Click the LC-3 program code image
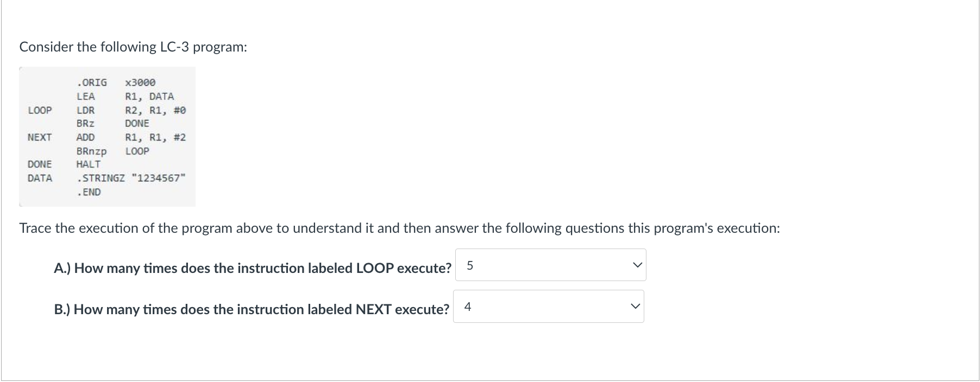980x382 pixels. [108, 137]
